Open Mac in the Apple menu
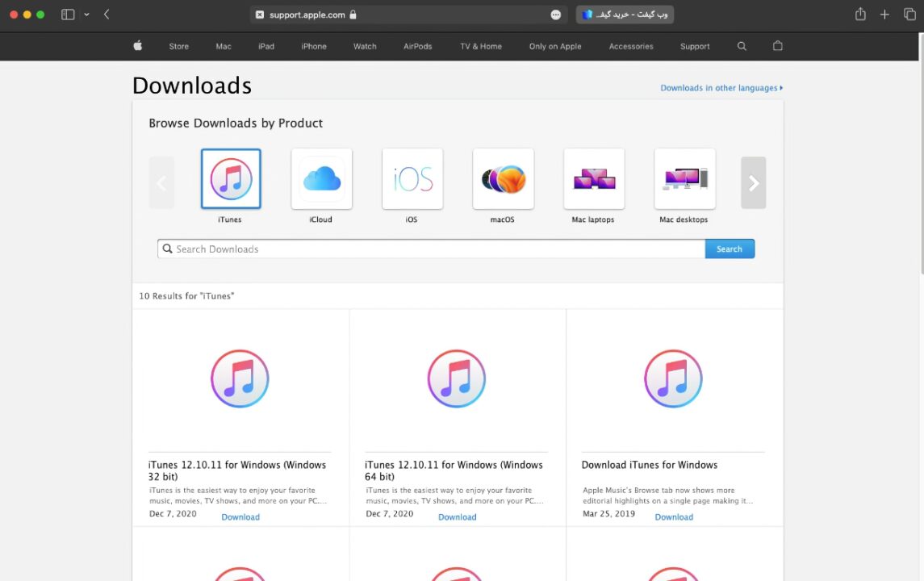924x581 pixels. point(224,46)
